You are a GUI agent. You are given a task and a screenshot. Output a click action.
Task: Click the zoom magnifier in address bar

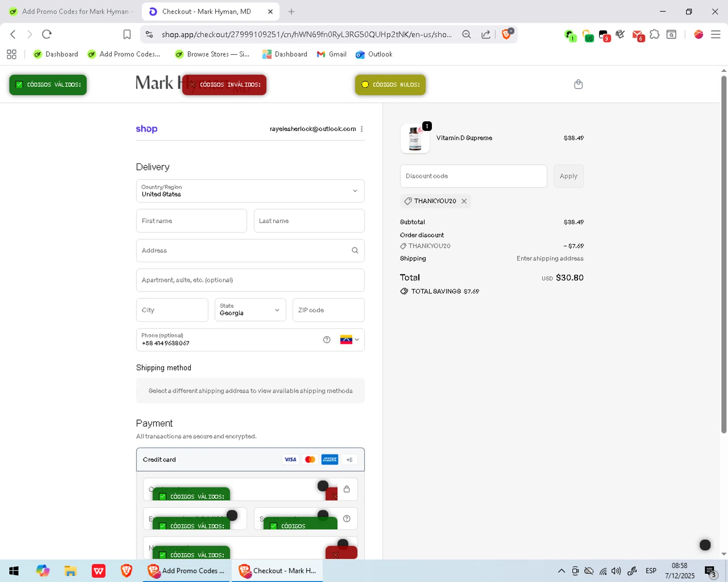(x=466, y=34)
